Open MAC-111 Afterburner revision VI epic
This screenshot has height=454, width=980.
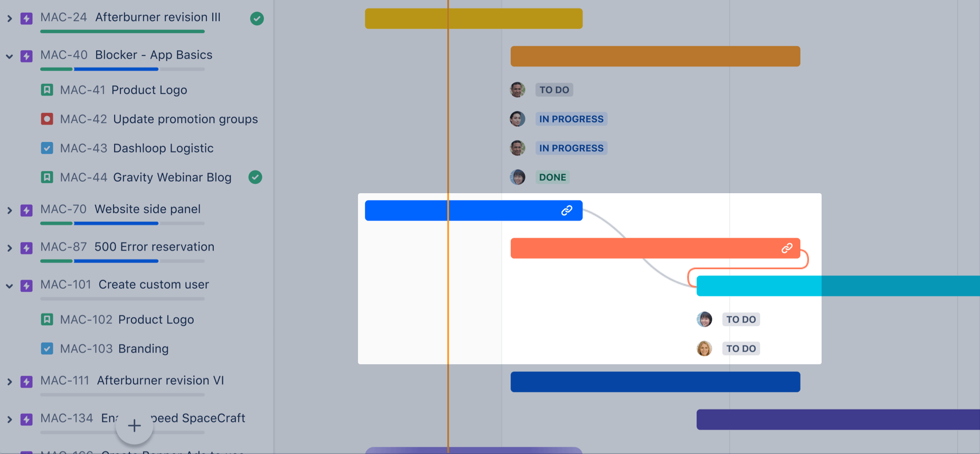[132, 380]
